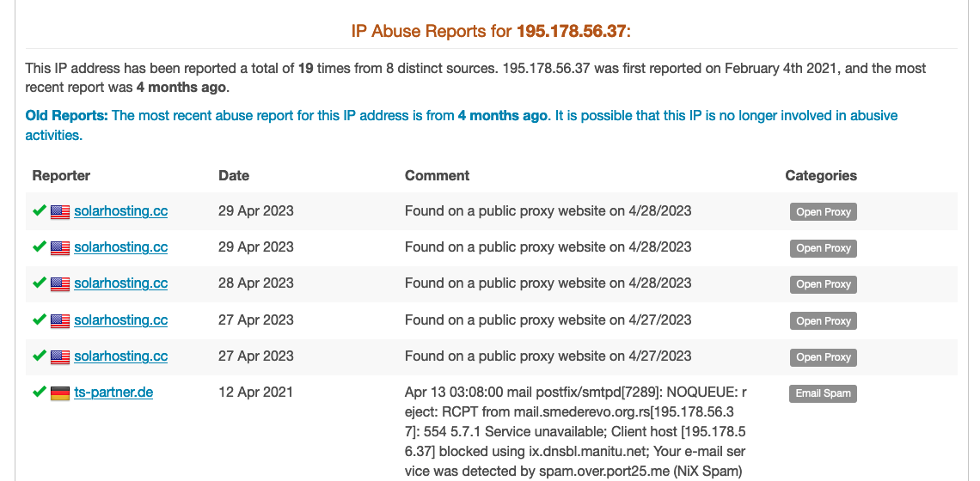Click the IP address 195.178.56.37 in the heading
This screenshot has height=481, width=980.
(x=571, y=31)
